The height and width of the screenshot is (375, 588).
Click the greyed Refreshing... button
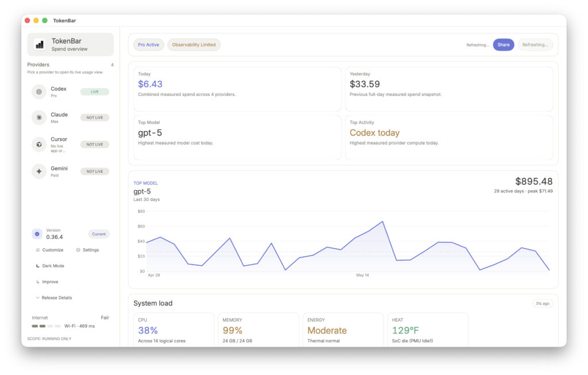[535, 45]
